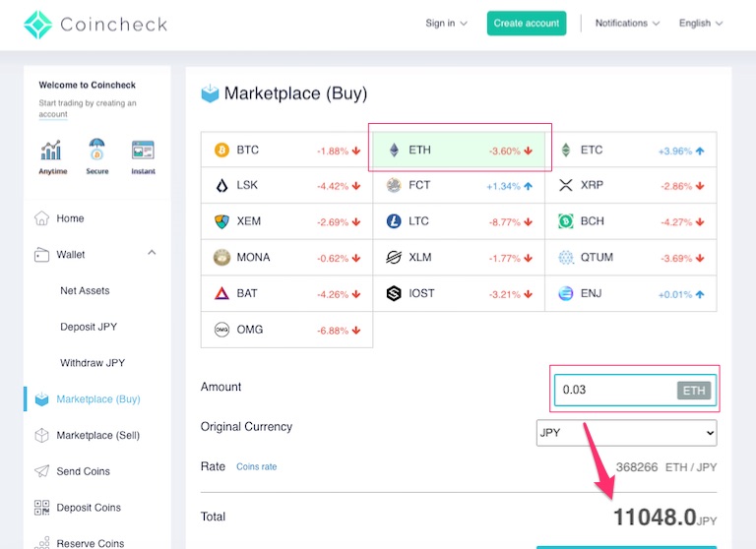756x549 pixels.
Task: Click the Deposit Coins QR icon
Action: (x=42, y=507)
